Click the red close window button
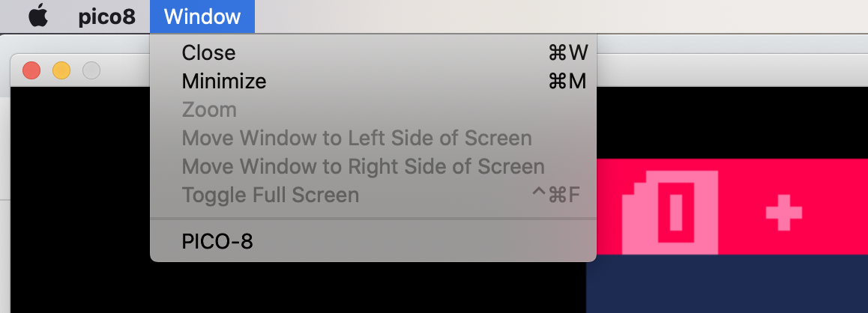 31,71
